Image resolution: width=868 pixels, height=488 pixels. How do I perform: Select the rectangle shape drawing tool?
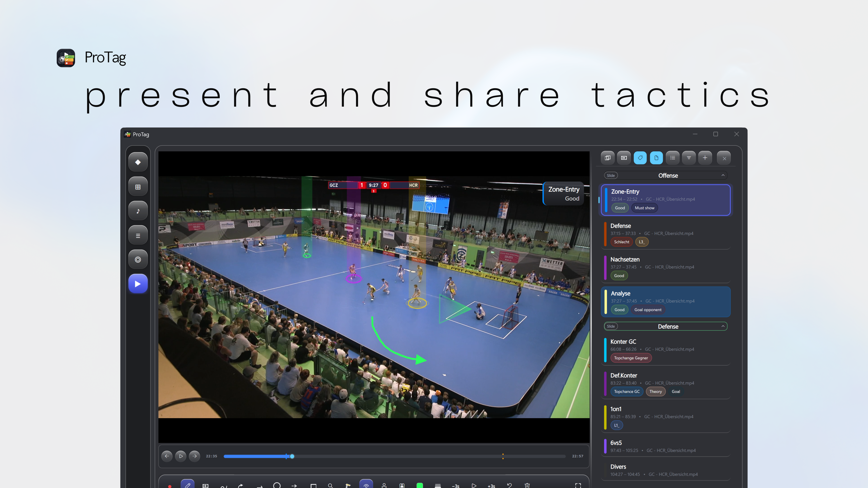coord(313,486)
